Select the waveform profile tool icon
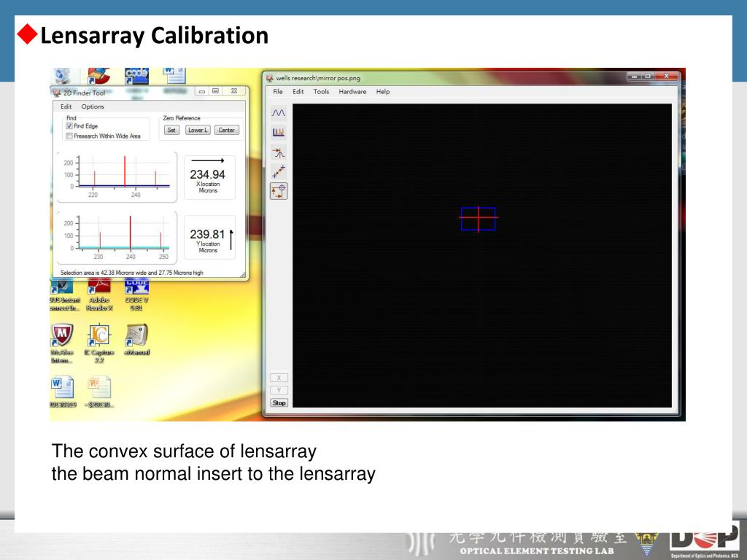This screenshot has width=747, height=560. click(x=279, y=113)
